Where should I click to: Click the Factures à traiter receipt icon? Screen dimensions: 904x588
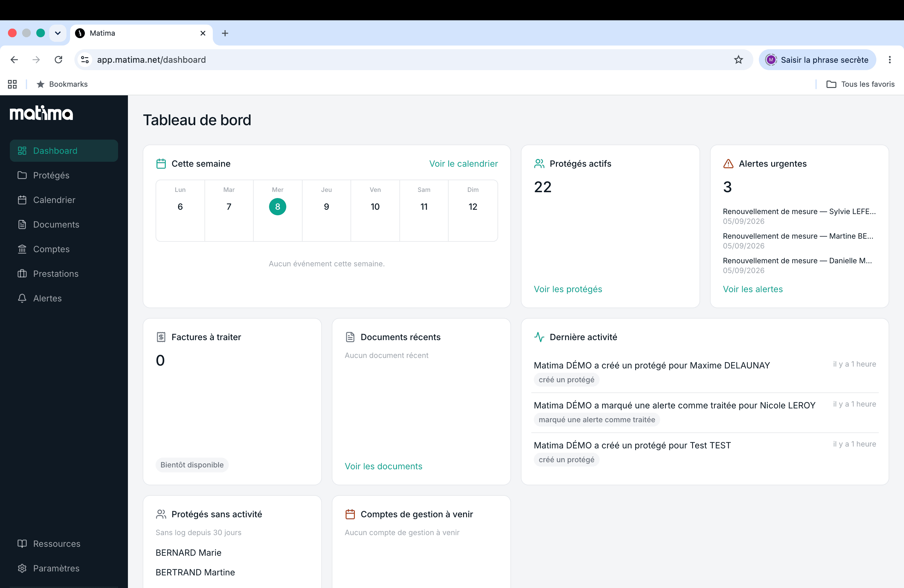(x=161, y=337)
